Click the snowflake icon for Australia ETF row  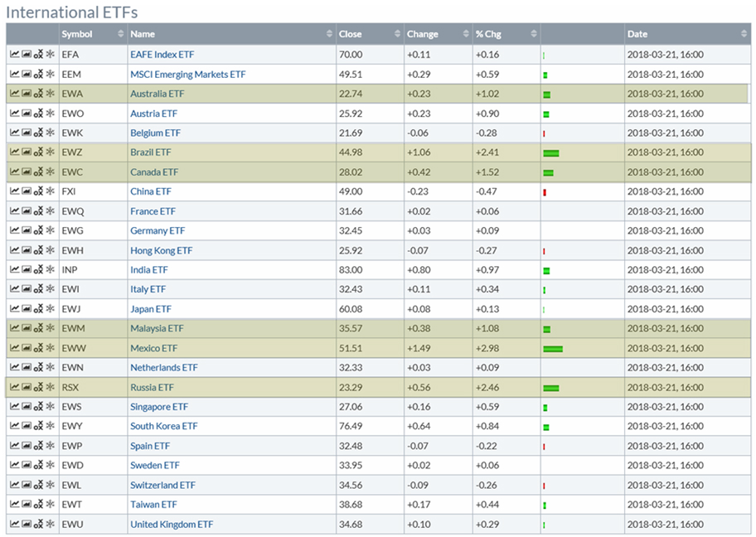click(x=50, y=94)
